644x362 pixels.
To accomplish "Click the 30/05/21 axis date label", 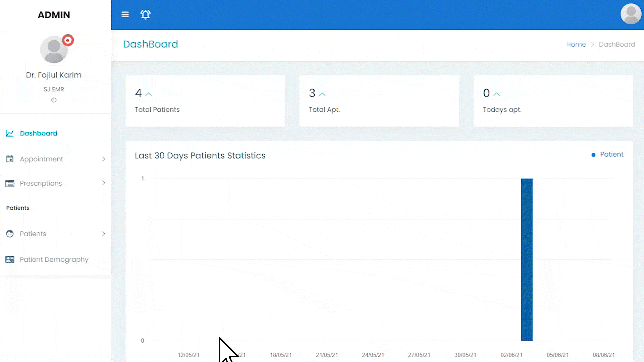I will pos(465,355).
